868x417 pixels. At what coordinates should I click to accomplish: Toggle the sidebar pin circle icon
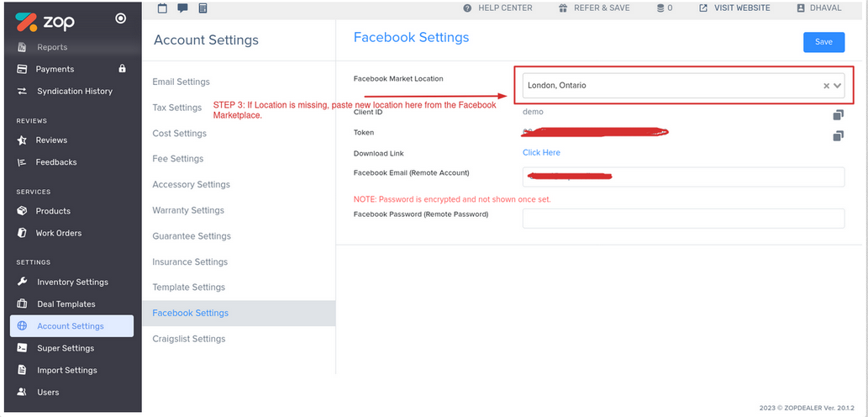pyautogui.click(x=120, y=18)
